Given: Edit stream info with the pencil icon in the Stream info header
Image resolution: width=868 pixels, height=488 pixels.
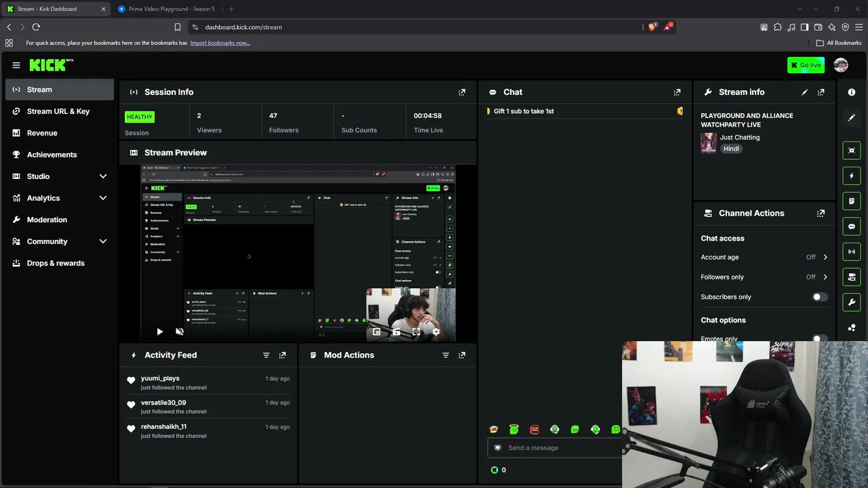Looking at the screenshot, I should click(804, 92).
